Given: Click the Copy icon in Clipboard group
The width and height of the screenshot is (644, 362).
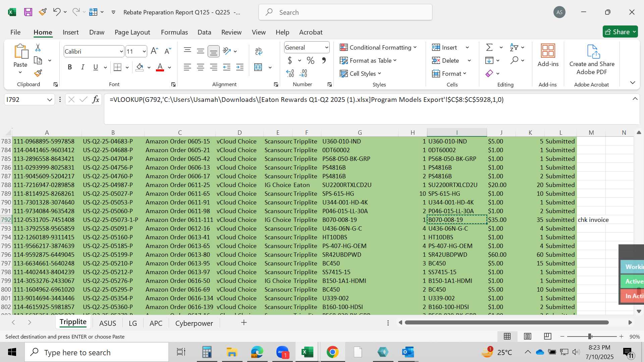Looking at the screenshot, I should (38, 61).
